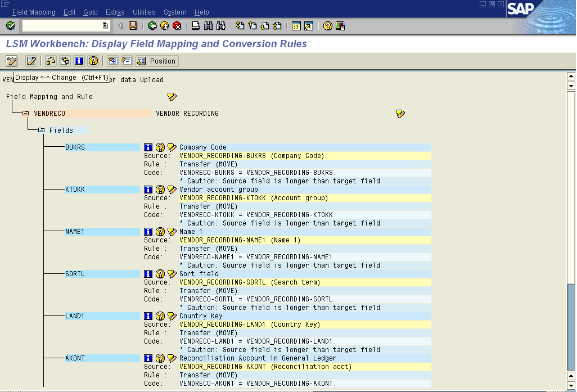The height and width of the screenshot is (392, 577).
Task: Collapse the VENDRECO folder node
Action: click(x=26, y=114)
